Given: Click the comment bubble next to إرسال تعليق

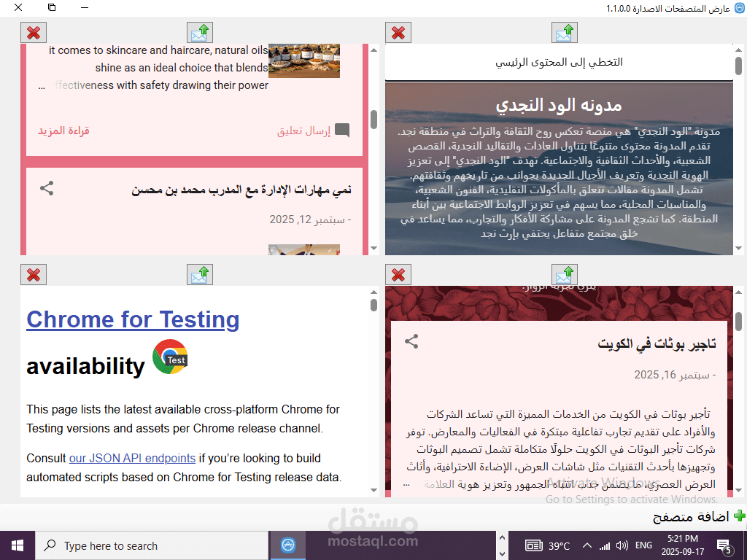Looking at the screenshot, I should click(343, 131).
